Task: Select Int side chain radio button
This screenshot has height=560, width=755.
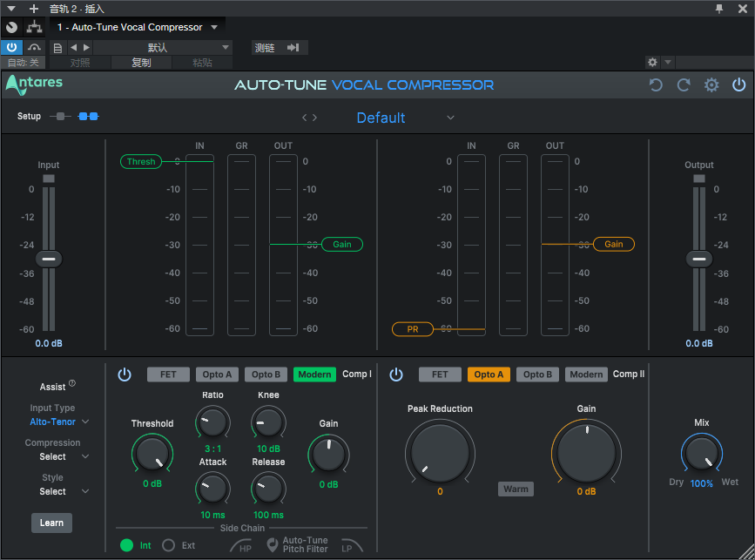Action: click(126, 545)
